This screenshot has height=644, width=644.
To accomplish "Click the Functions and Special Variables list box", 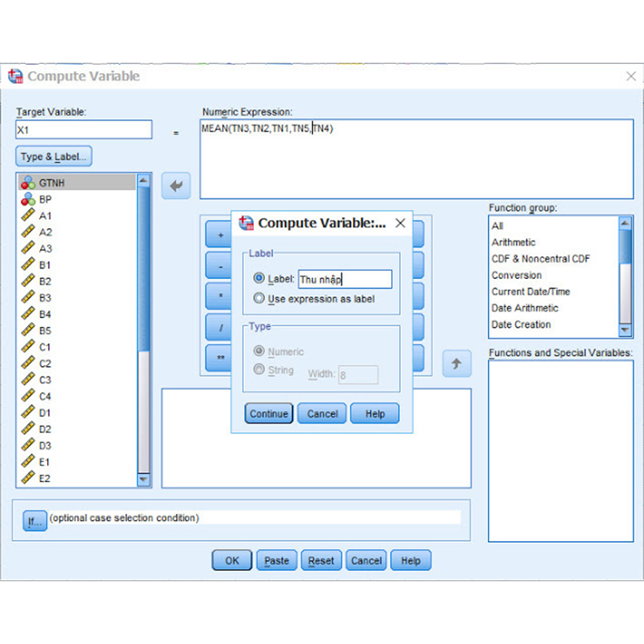I will [560, 451].
